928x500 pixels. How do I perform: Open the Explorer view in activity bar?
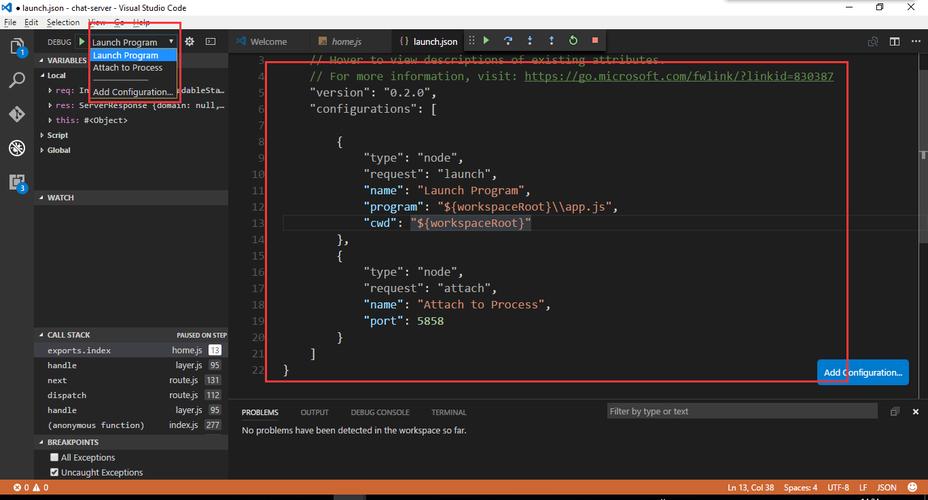17,46
